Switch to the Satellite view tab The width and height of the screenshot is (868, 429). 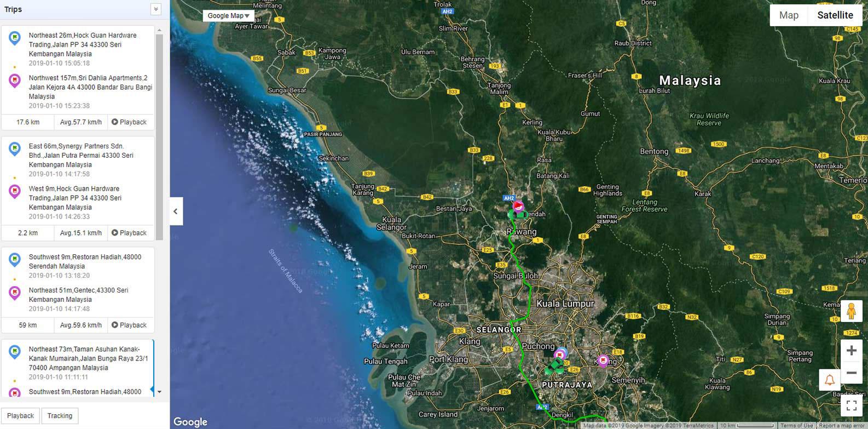[x=835, y=15]
